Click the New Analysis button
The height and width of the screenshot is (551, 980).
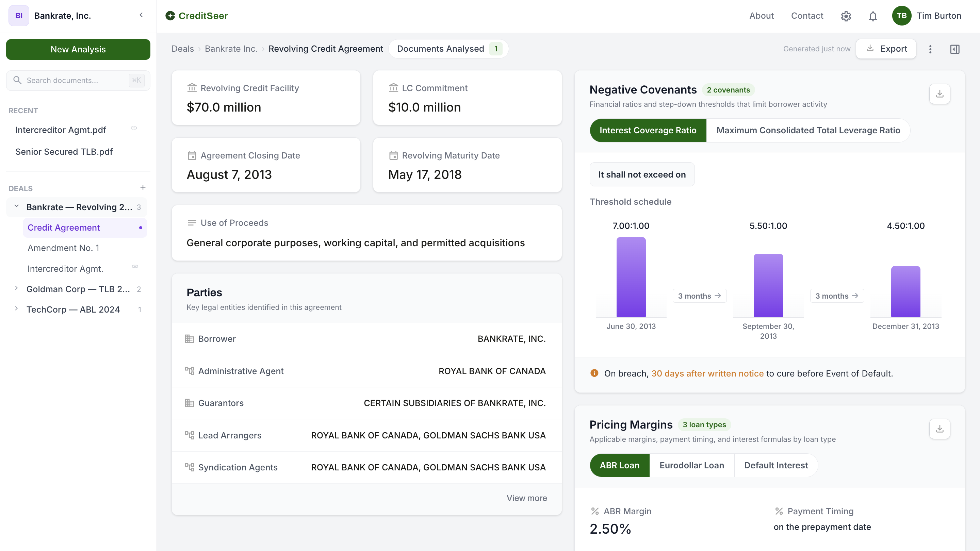[78, 49]
